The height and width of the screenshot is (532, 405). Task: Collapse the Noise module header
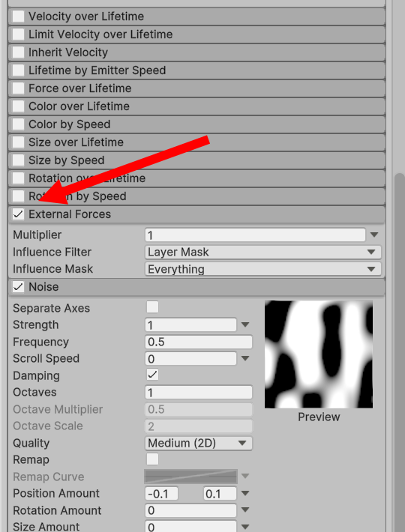pyautogui.click(x=197, y=287)
